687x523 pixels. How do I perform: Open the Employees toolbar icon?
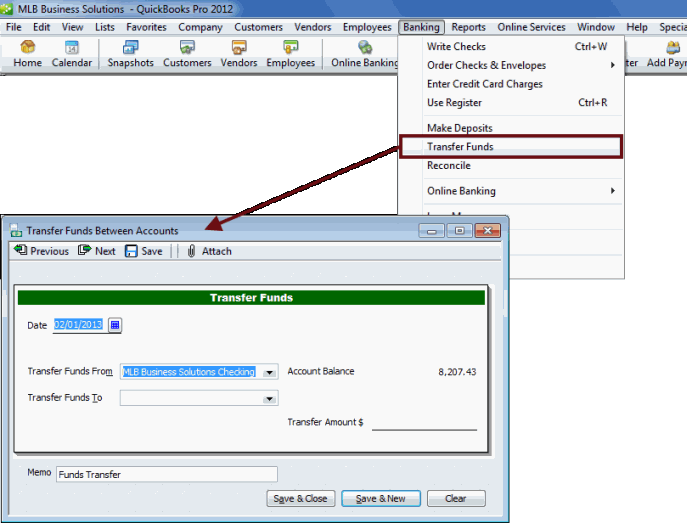point(290,53)
